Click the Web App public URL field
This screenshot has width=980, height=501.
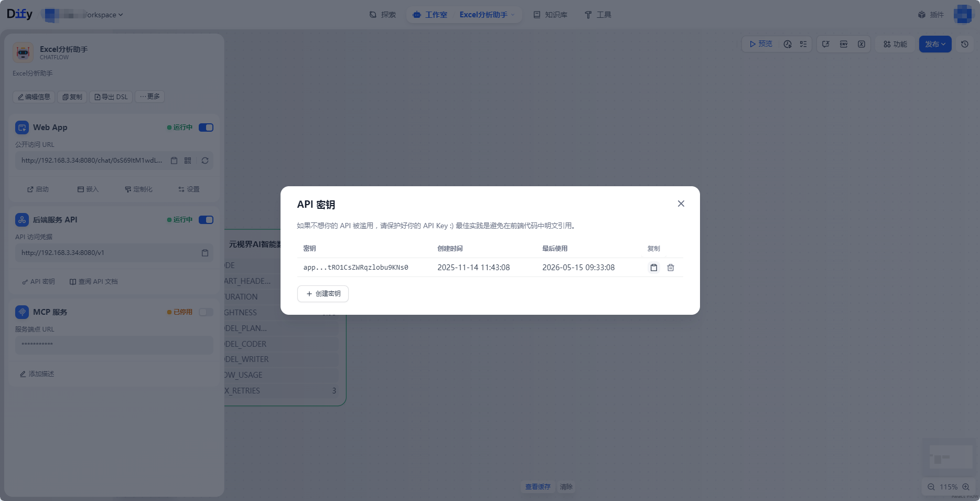114,161
